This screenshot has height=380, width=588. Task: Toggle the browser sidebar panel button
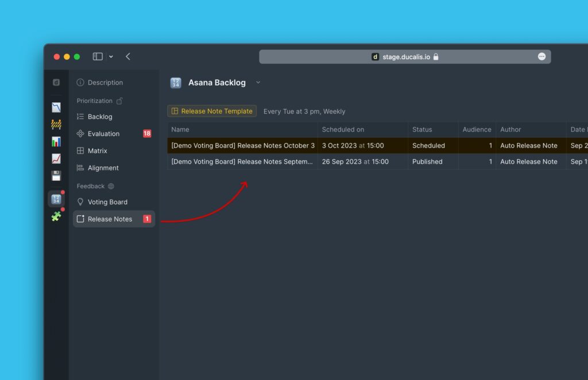[x=98, y=56]
